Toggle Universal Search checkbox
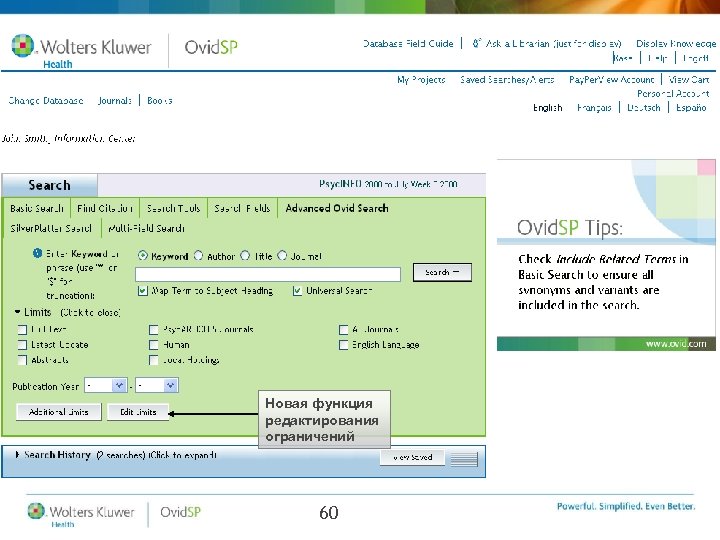This screenshot has width=720, height=540. [298, 291]
